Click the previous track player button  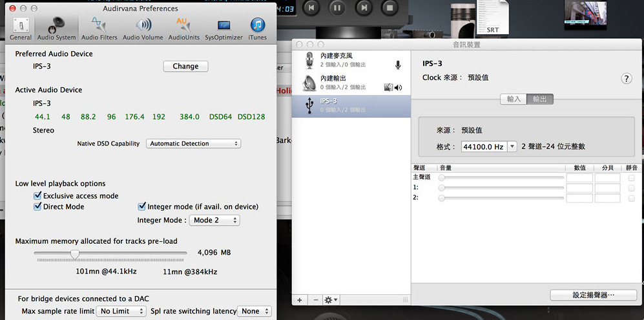click(x=311, y=7)
